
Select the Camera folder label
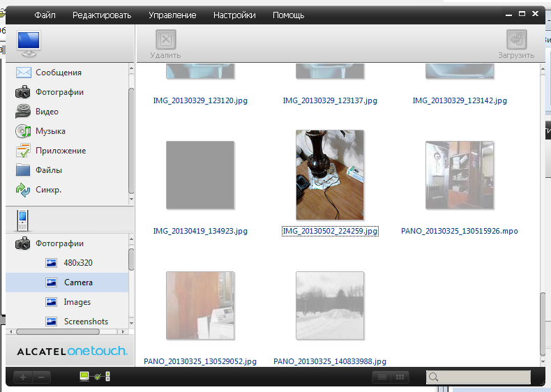78,282
